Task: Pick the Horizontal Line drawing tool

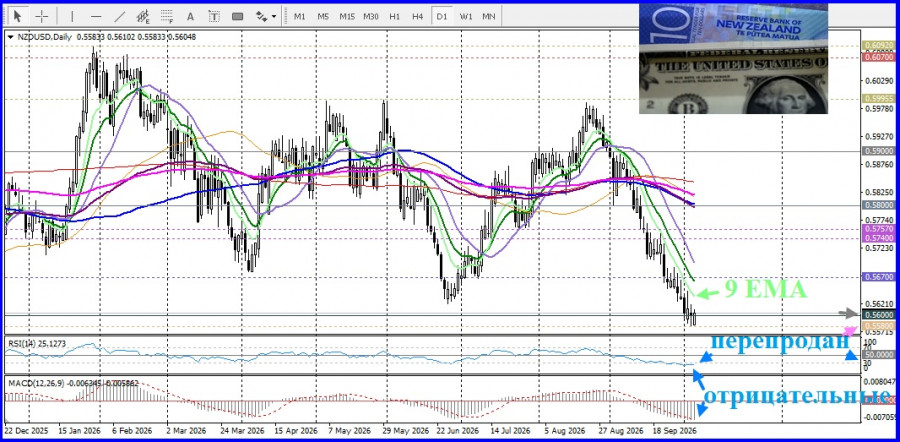Action: pos(96,16)
